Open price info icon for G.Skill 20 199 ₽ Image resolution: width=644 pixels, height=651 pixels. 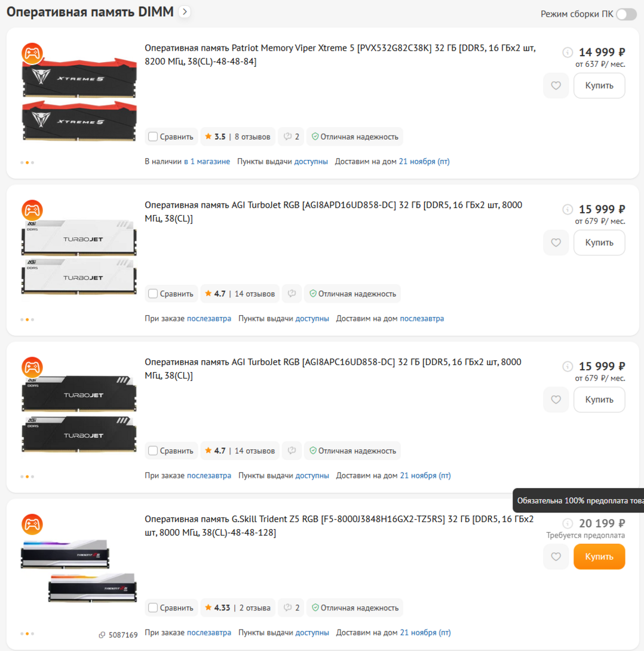(567, 523)
